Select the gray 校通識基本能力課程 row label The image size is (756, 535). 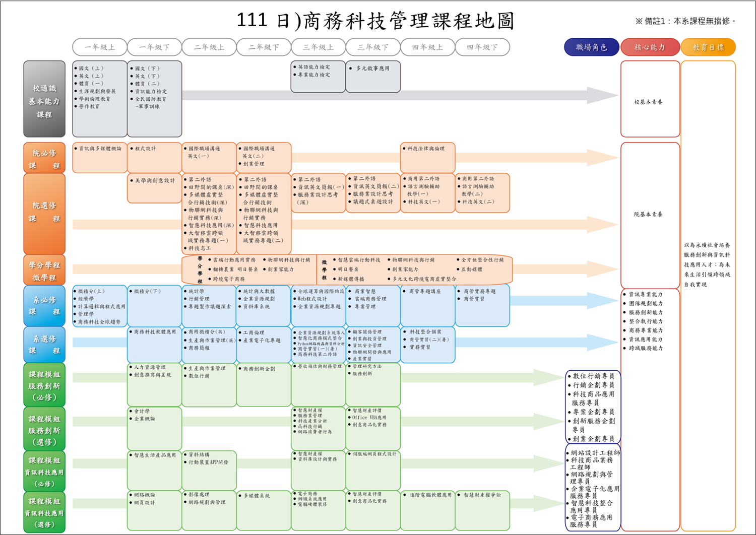(x=44, y=99)
